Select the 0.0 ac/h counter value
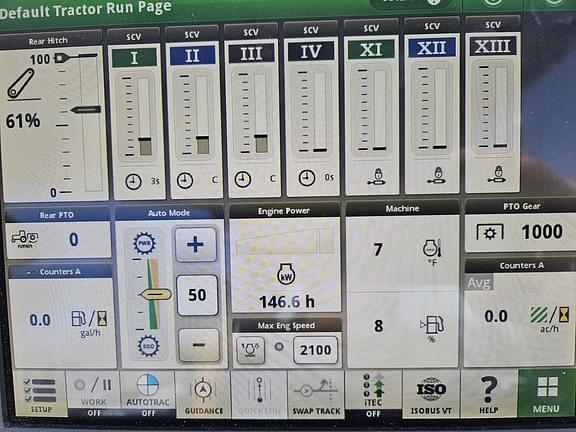The height and width of the screenshot is (432, 576). click(496, 316)
